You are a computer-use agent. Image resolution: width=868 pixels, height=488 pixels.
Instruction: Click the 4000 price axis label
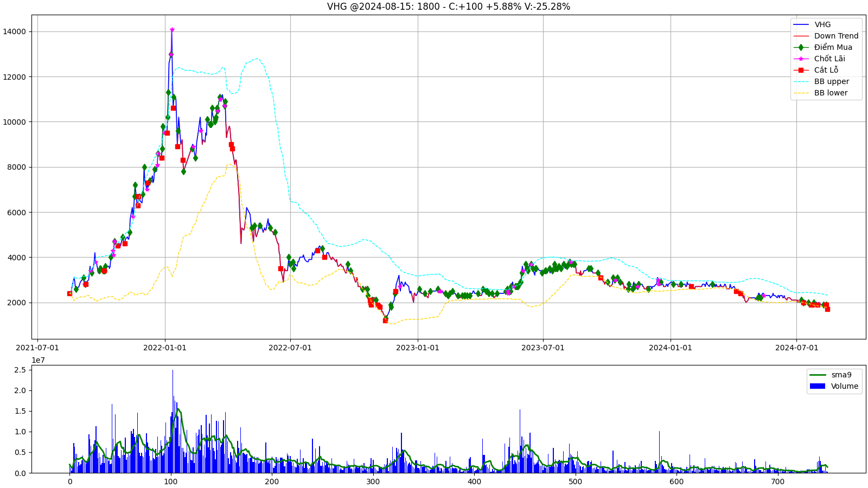tap(16, 257)
